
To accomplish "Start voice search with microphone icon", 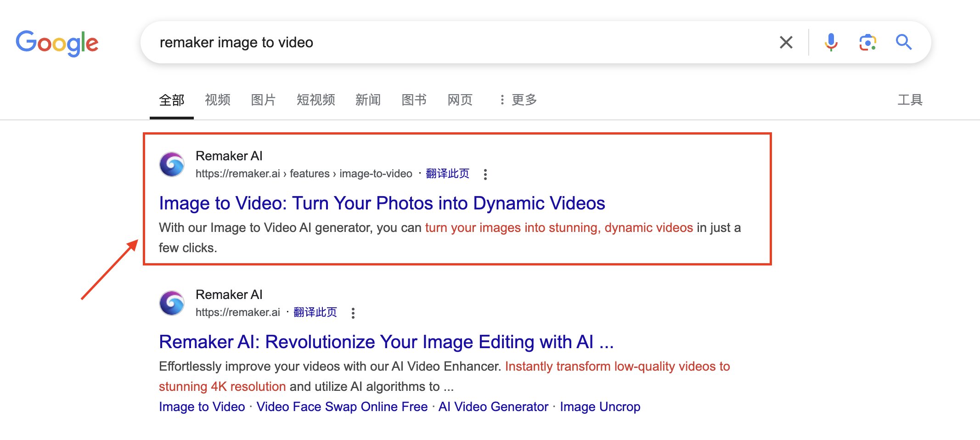I will (831, 42).
